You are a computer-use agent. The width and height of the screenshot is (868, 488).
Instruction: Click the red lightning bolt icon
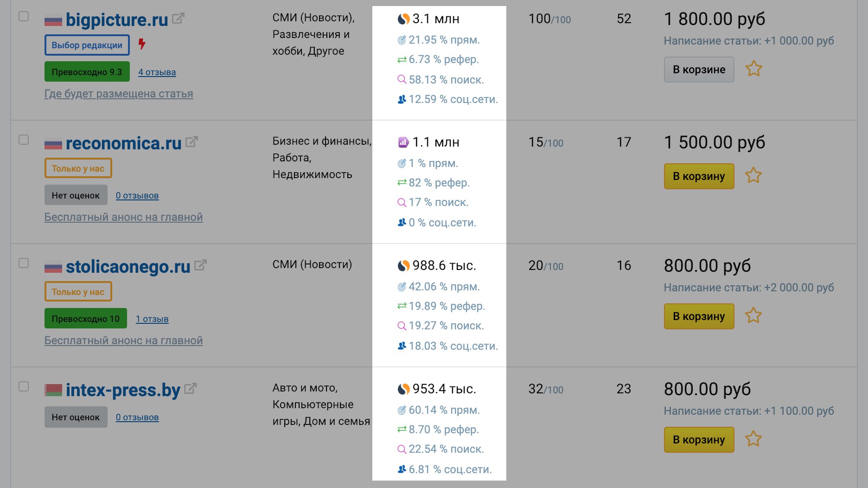(x=142, y=44)
